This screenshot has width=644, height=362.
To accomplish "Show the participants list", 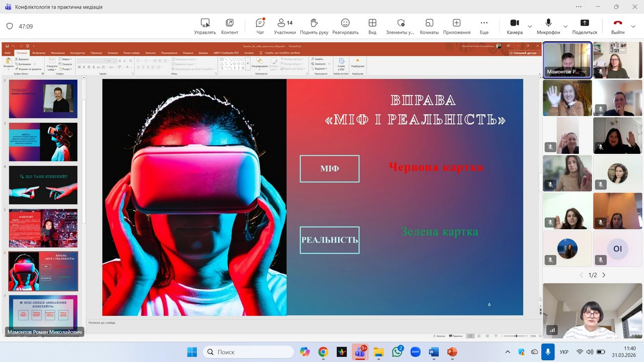I will tap(285, 26).
